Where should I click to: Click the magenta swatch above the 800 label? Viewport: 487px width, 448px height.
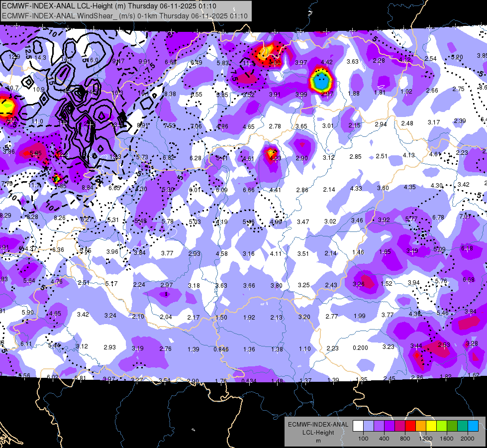[x=400, y=426]
